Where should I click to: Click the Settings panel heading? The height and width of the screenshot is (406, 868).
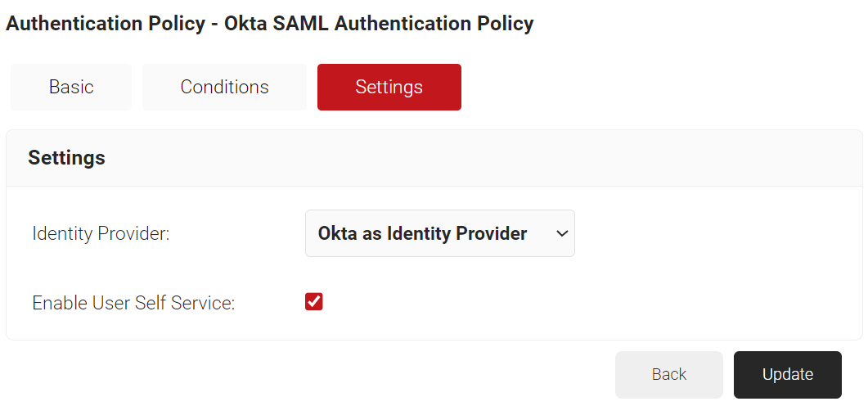point(66,157)
